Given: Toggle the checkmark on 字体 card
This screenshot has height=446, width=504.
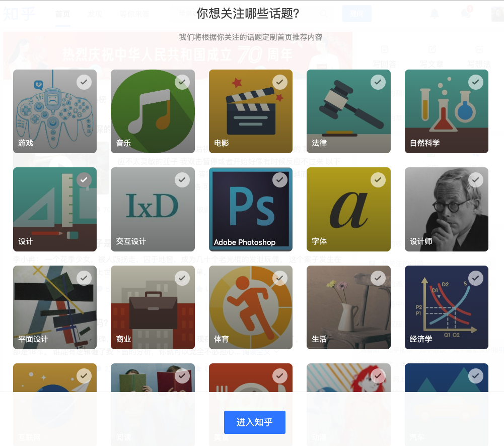Looking at the screenshot, I should [x=378, y=180].
